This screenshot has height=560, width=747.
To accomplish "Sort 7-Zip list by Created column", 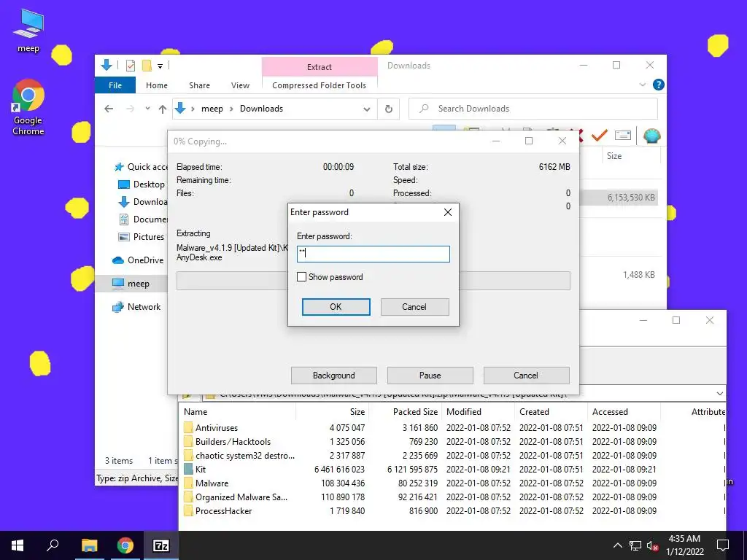I will pos(551,412).
